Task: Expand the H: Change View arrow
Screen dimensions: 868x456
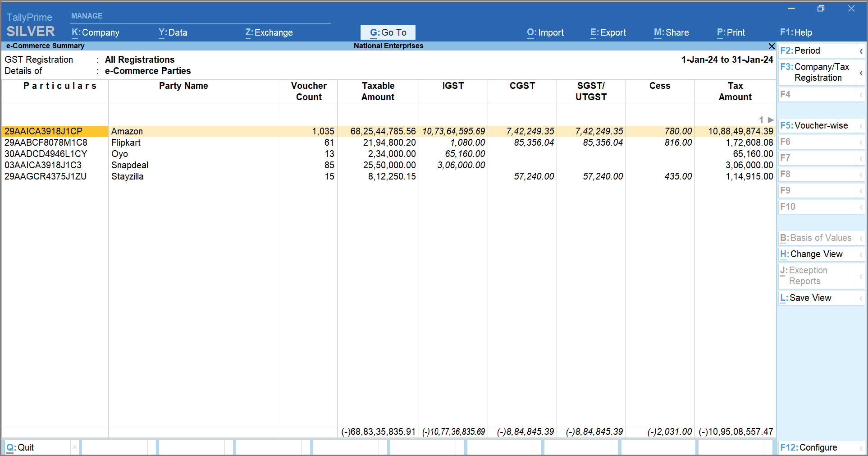Action: click(x=861, y=254)
